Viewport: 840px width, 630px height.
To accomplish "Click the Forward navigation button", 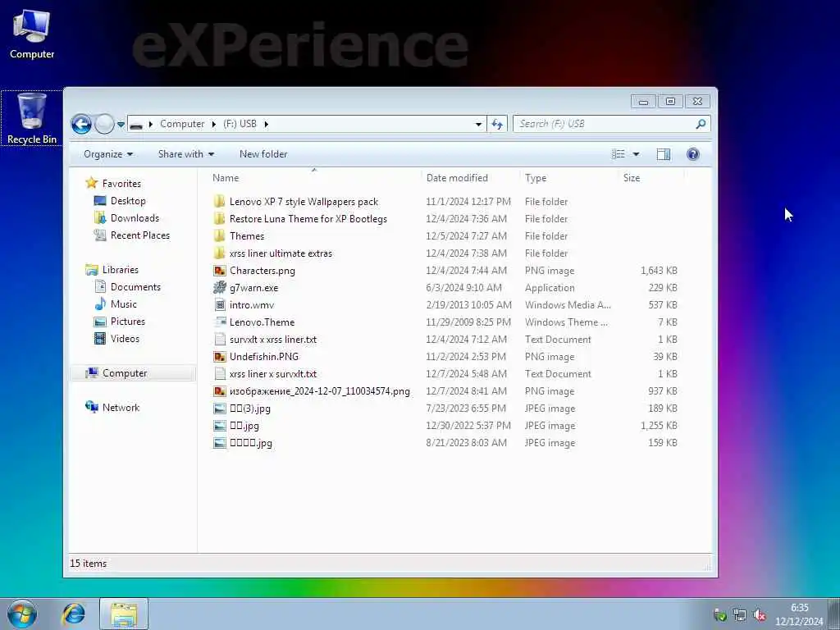I will point(104,125).
